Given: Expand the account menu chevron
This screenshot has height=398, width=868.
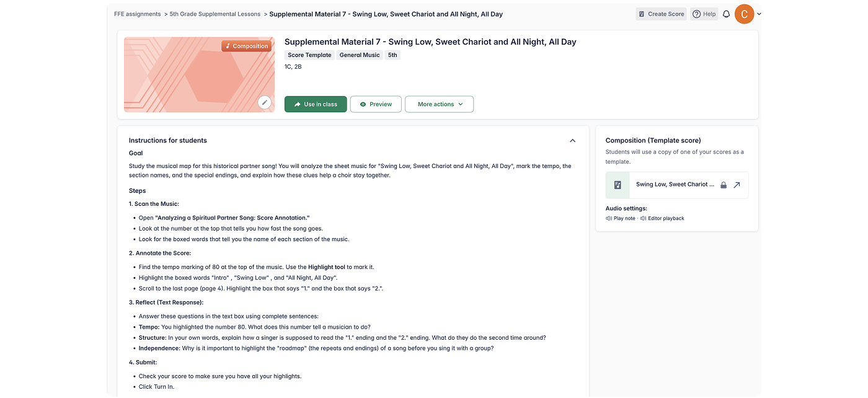Looking at the screenshot, I should point(759,14).
